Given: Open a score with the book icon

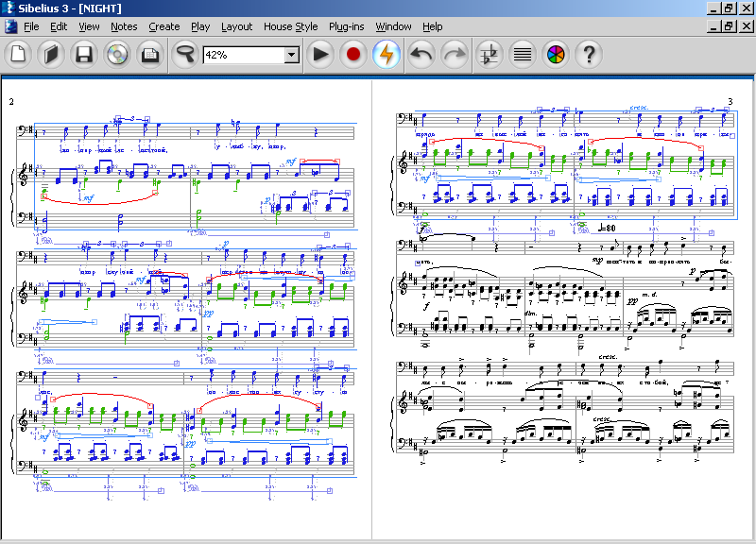Looking at the screenshot, I should point(51,55).
